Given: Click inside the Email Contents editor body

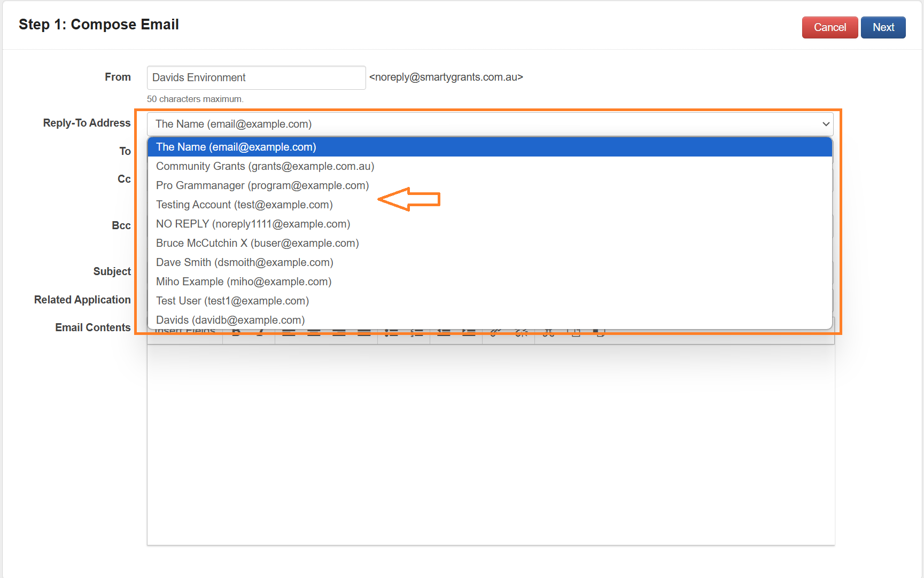Looking at the screenshot, I should [x=490, y=443].
